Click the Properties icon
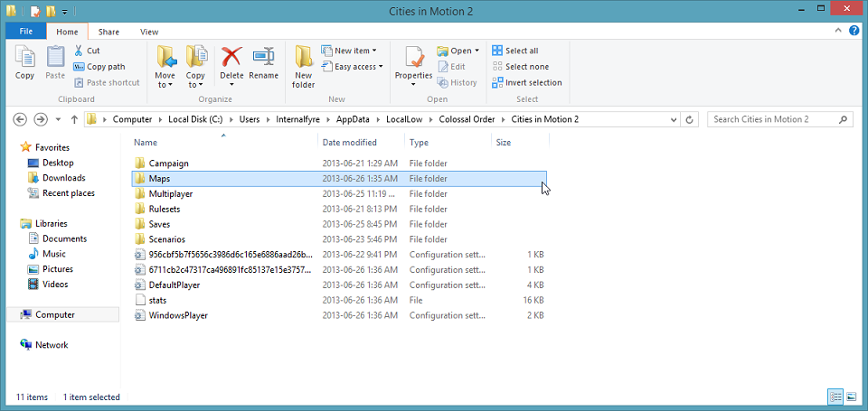 click(x=413, y=57)
